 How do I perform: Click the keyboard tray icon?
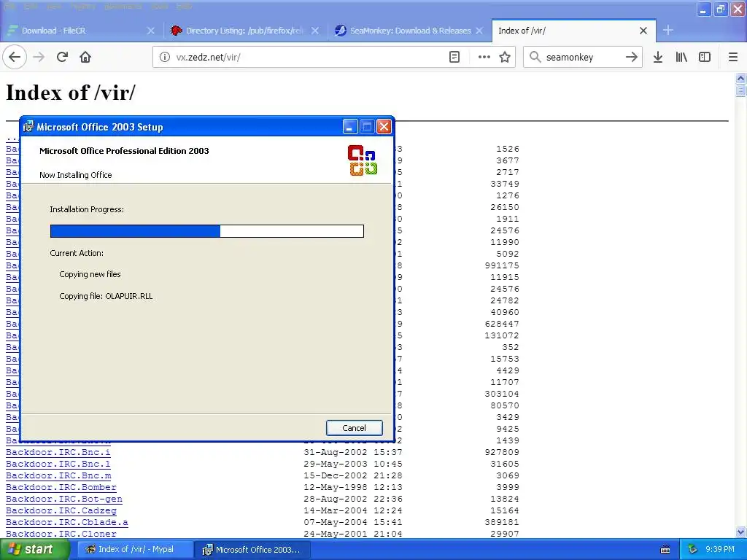[x=665, y=550]
